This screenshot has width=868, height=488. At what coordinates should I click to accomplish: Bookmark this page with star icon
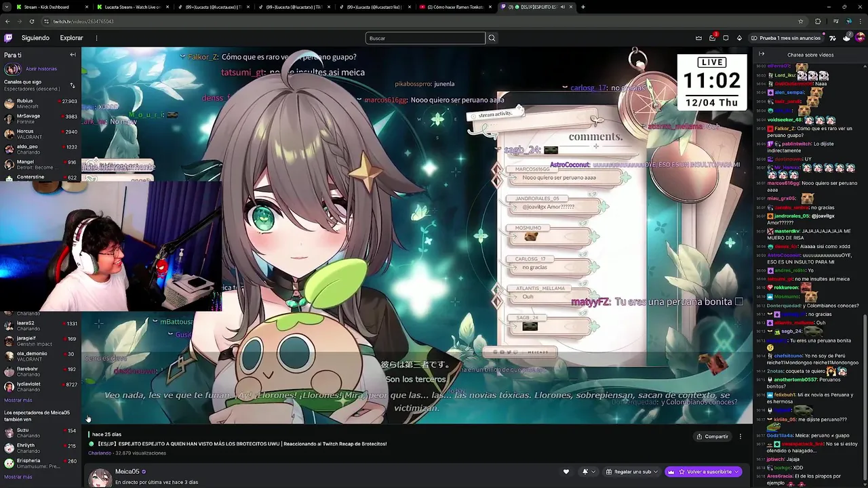coord(800,21)
